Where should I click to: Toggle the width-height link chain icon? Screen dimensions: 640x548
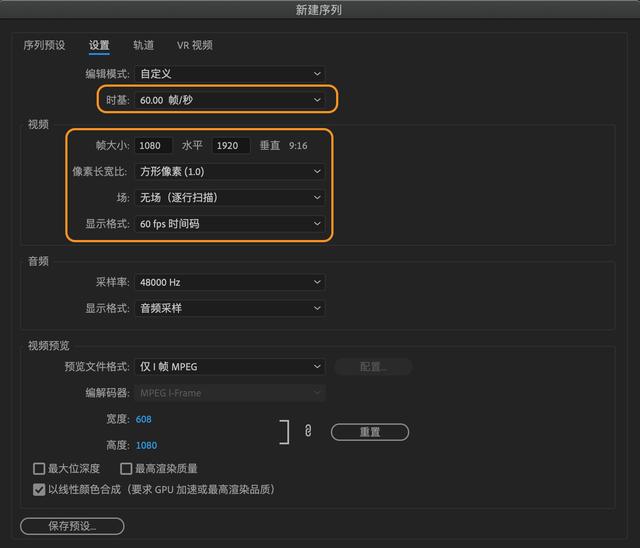308,431
